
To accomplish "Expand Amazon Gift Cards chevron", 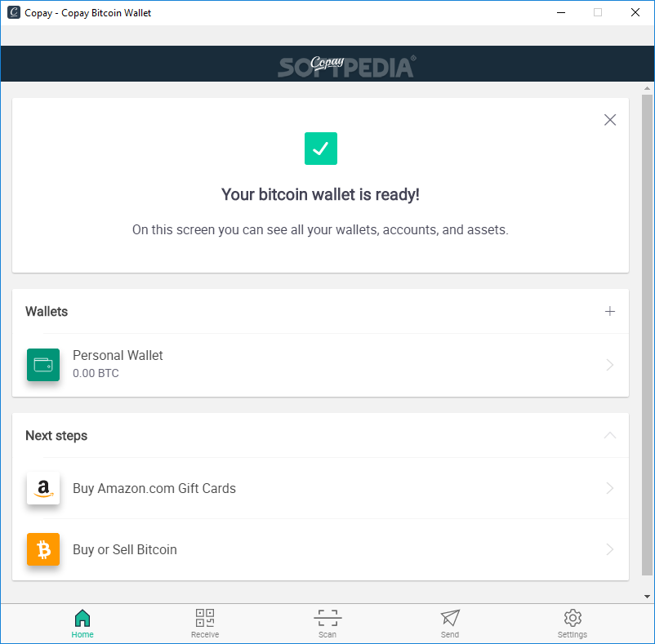I will click(610, 488).
